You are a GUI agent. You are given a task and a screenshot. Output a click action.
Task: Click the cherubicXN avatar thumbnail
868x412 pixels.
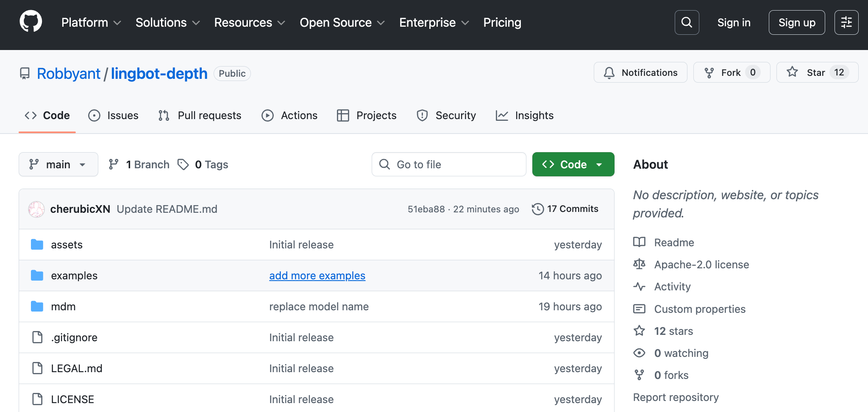[x=36, y=209]
